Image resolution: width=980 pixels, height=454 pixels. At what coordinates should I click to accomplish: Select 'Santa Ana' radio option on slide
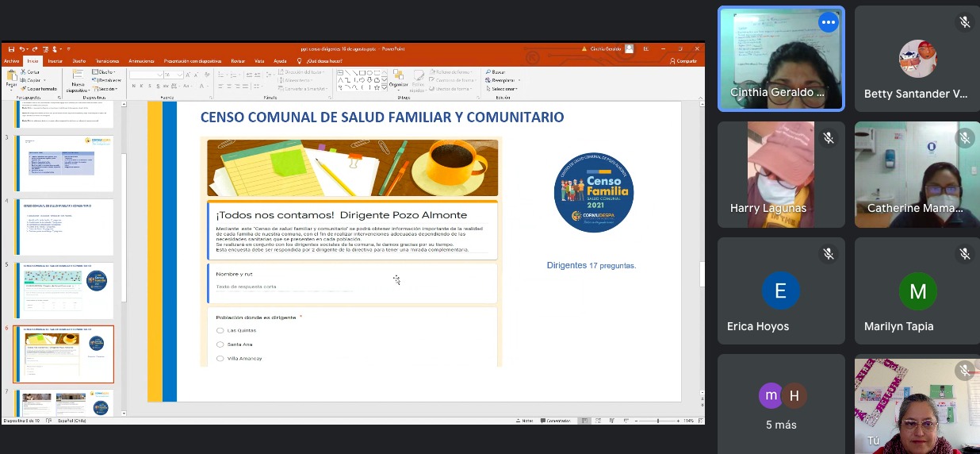point(220,344)
